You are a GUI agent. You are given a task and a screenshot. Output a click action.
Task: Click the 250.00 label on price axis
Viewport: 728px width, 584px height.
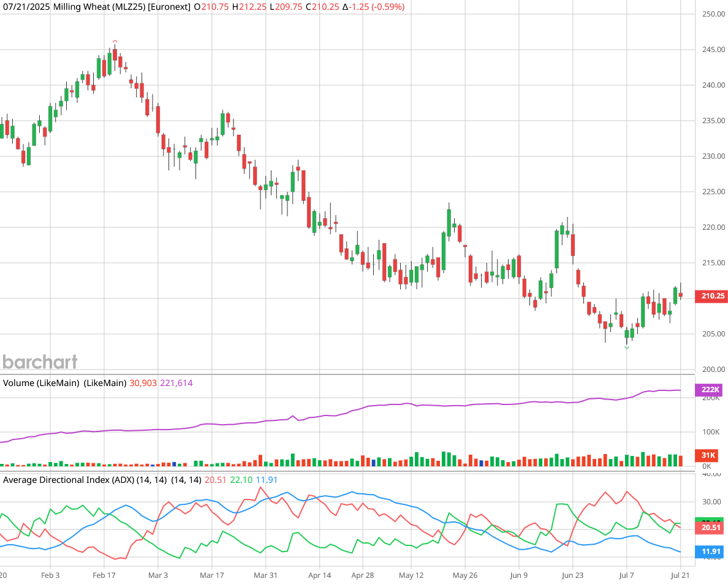(713, 14)
